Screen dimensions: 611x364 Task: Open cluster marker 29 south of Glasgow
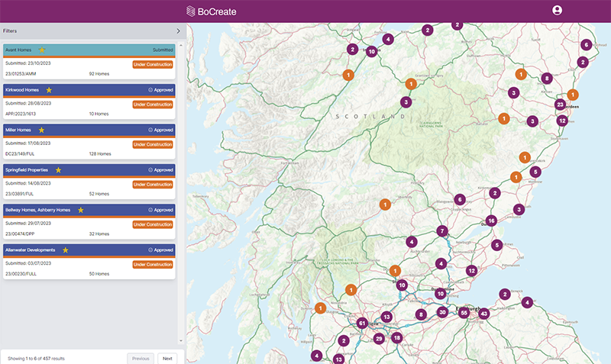tap(379, 339)
